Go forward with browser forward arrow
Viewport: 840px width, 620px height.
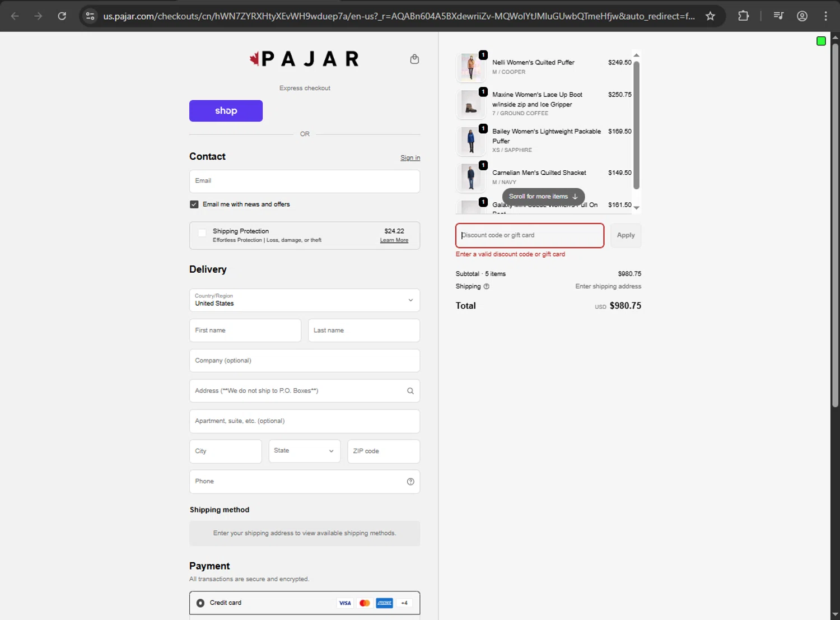click(x=38, y=16)
